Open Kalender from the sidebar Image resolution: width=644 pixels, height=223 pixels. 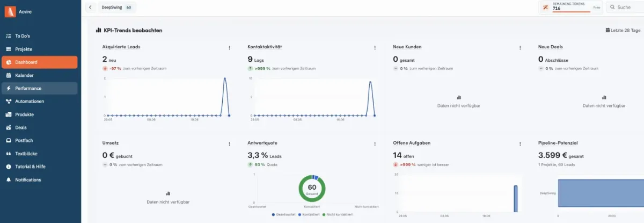click(x=40, y=75)
